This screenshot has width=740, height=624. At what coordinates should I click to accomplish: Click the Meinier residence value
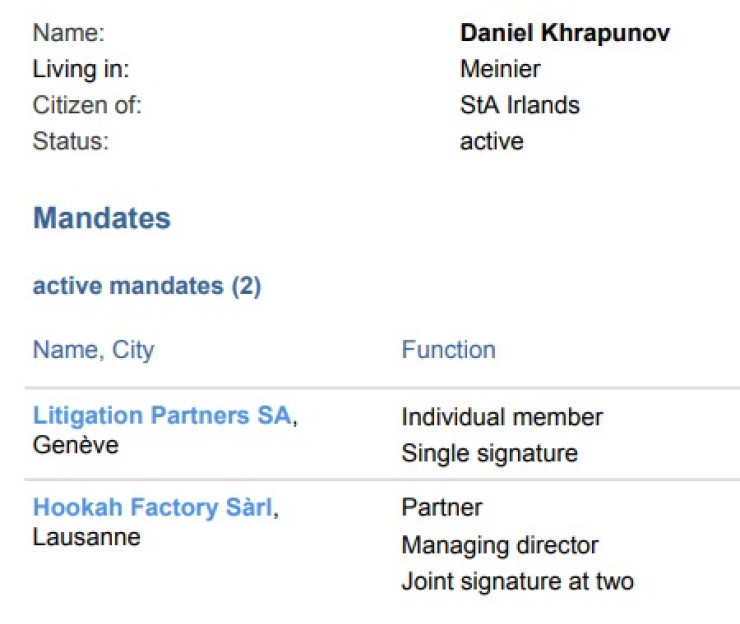pyautogui.click(x=499, y=69)
